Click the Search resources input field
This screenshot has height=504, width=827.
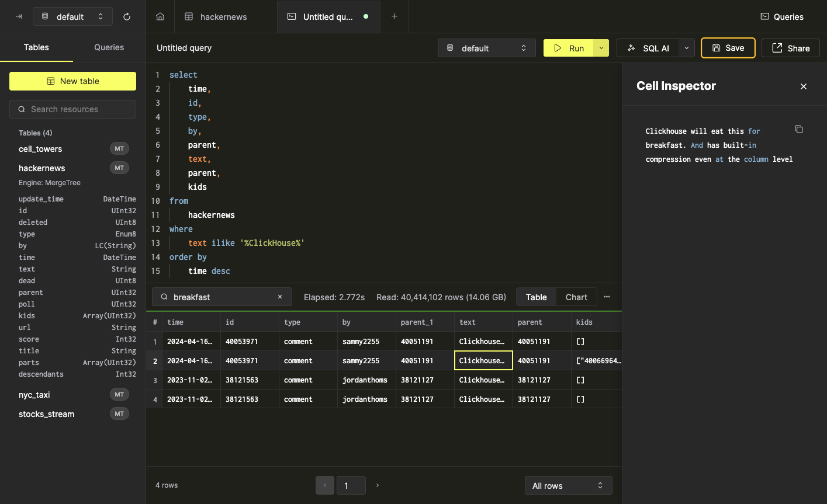click(x=72, y=109)
